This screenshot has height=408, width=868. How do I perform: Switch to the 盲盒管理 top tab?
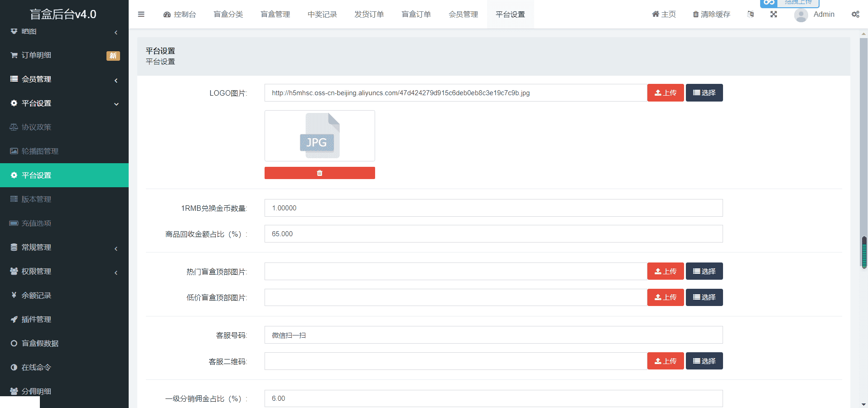coord(275,15)
